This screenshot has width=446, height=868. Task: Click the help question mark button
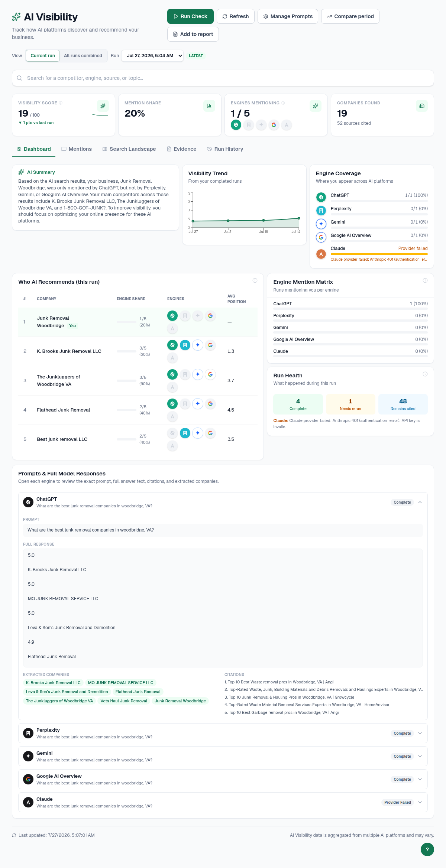[x=427, y=849]
